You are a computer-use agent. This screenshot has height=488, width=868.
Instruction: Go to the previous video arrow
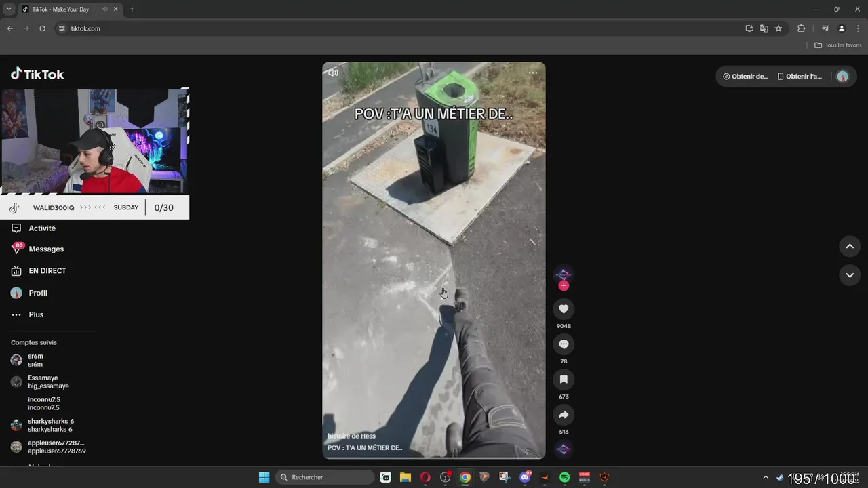(x=850, y=246)
